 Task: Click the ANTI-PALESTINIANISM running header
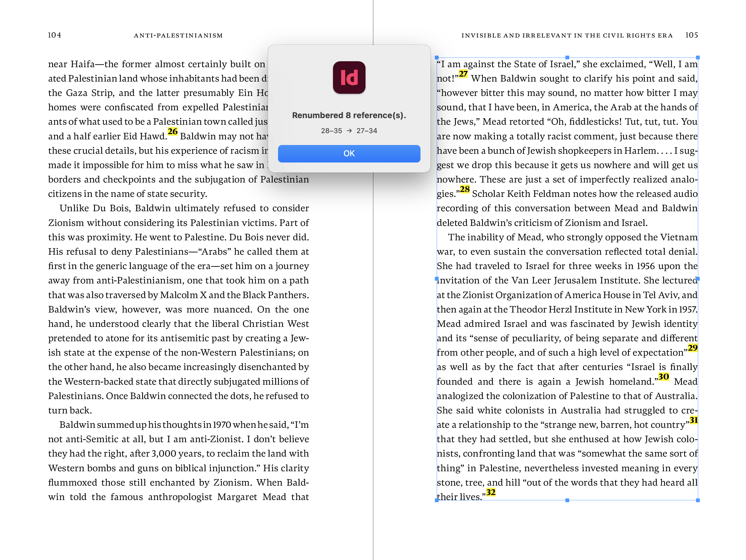(178, 35)
